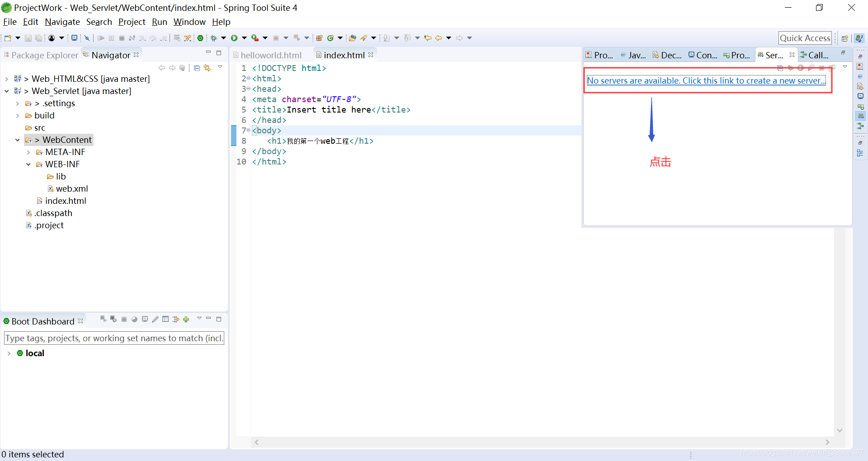The height and width of the screenshot is (461, 868).
Task: Switch to Package Explorer tab
Action: point(41,55)
